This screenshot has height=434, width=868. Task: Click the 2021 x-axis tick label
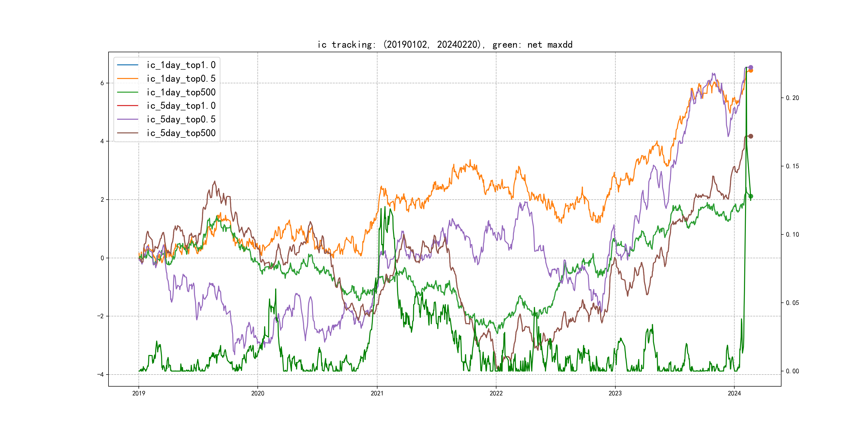[377, 393]
